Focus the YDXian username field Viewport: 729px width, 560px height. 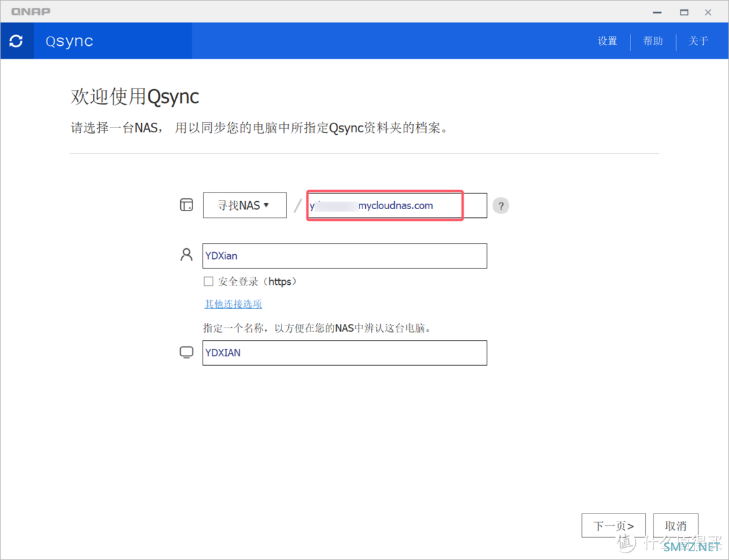coord(344,256)
